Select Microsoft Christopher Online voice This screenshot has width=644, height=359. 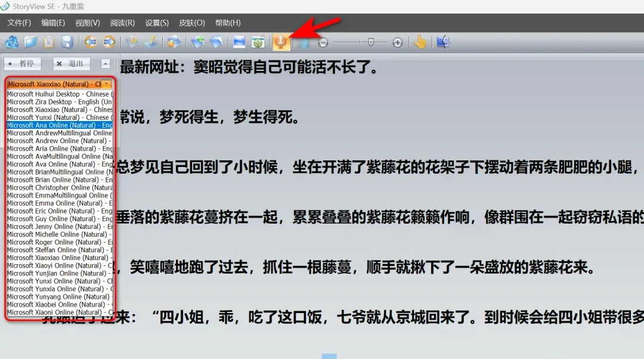click(60, 188)
